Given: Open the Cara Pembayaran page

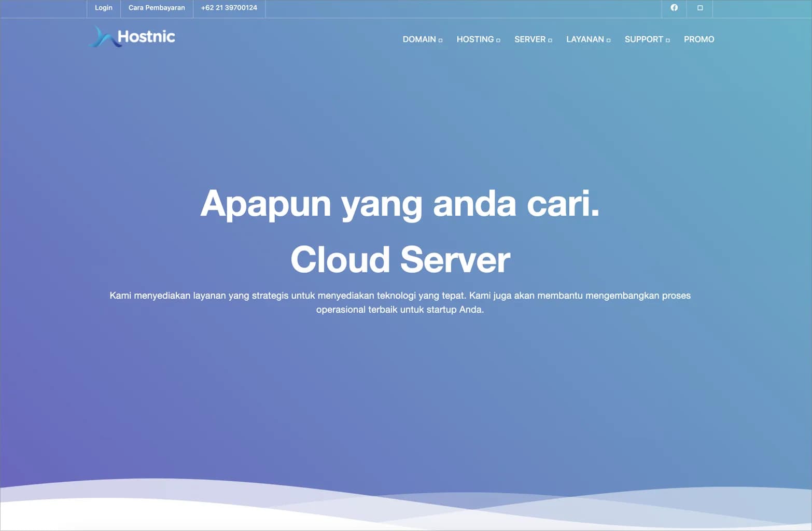Looking at the screenshot, I should [x=157, y=7].
